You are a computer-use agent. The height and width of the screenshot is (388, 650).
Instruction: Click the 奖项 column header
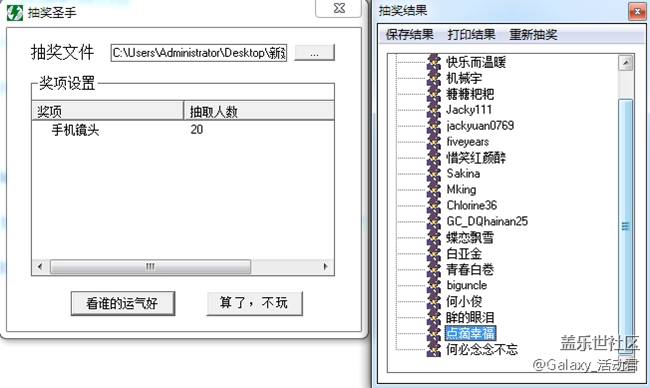point(108,111)
